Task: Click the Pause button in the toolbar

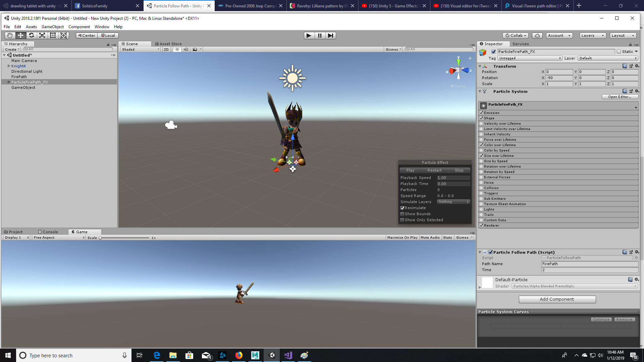Action: [x=320, y=35]
